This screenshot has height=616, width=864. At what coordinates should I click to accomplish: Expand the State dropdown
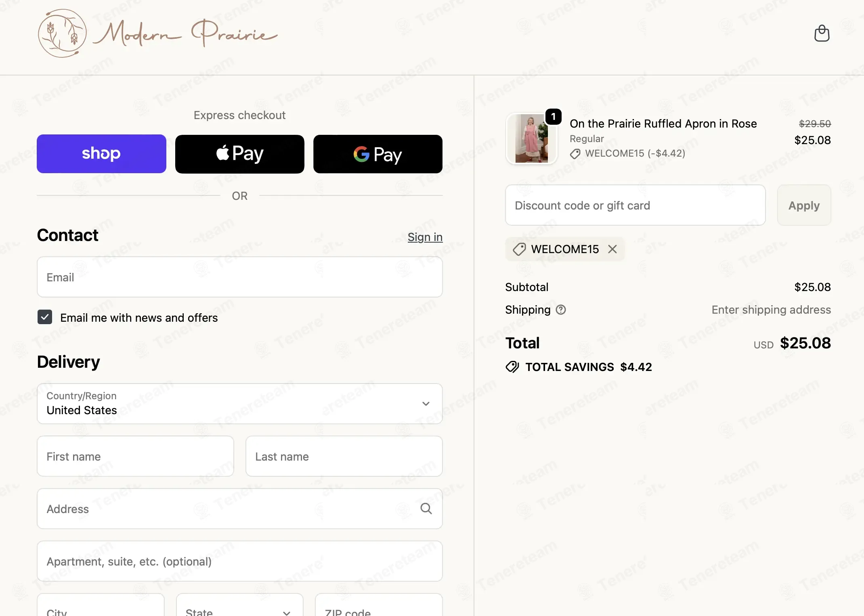click(x=240, y=605)
